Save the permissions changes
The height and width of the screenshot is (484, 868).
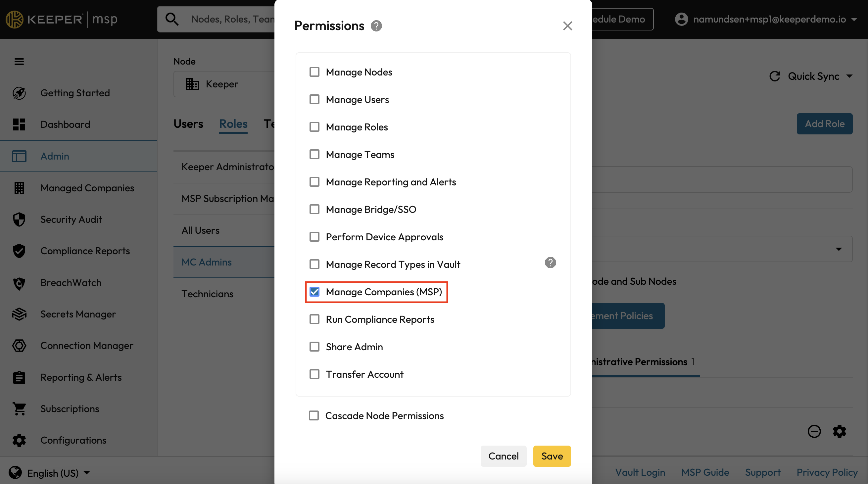552,456
